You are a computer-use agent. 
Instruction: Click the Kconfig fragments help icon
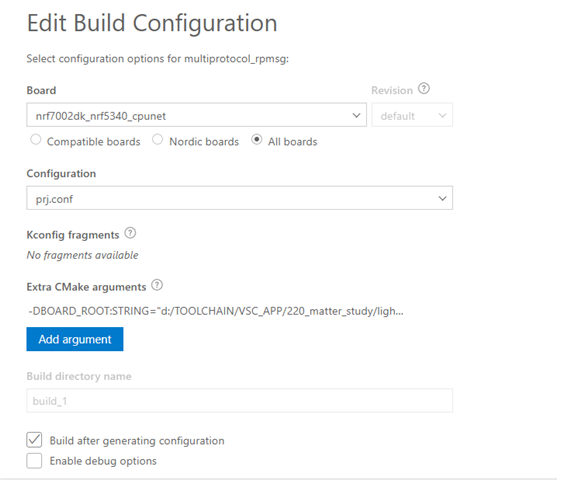130,233
